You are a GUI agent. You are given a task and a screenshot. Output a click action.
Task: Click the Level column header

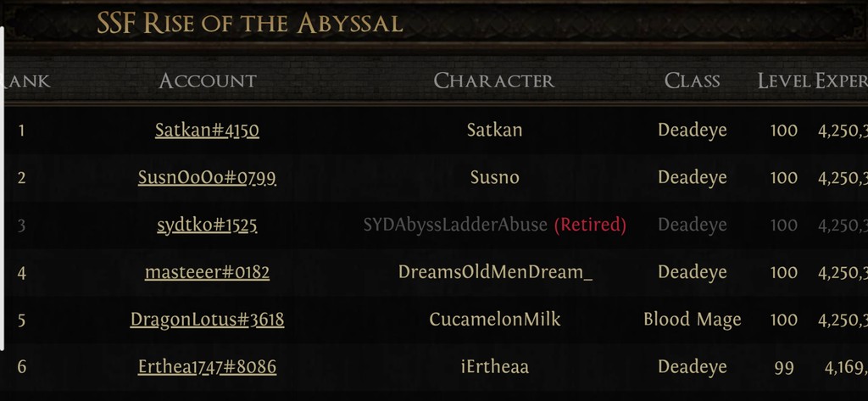[783, 81]
